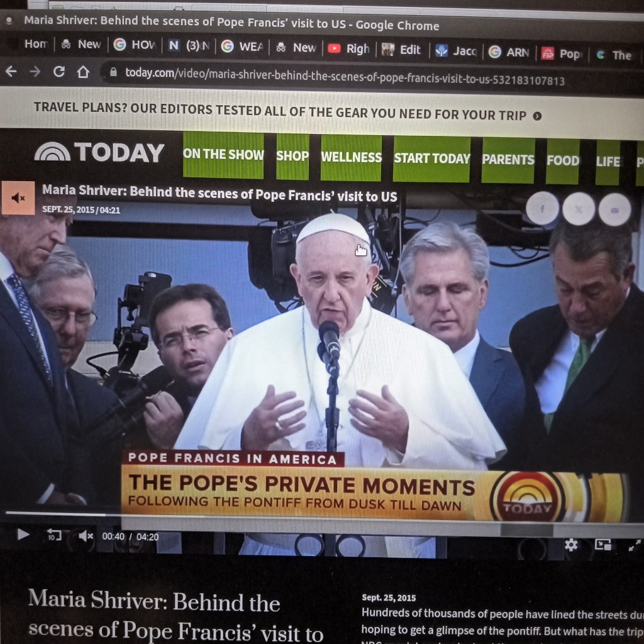Toggle picture-in-picture mode icon
This screenshot has width=644, height=644.
[x=603, y=545]
